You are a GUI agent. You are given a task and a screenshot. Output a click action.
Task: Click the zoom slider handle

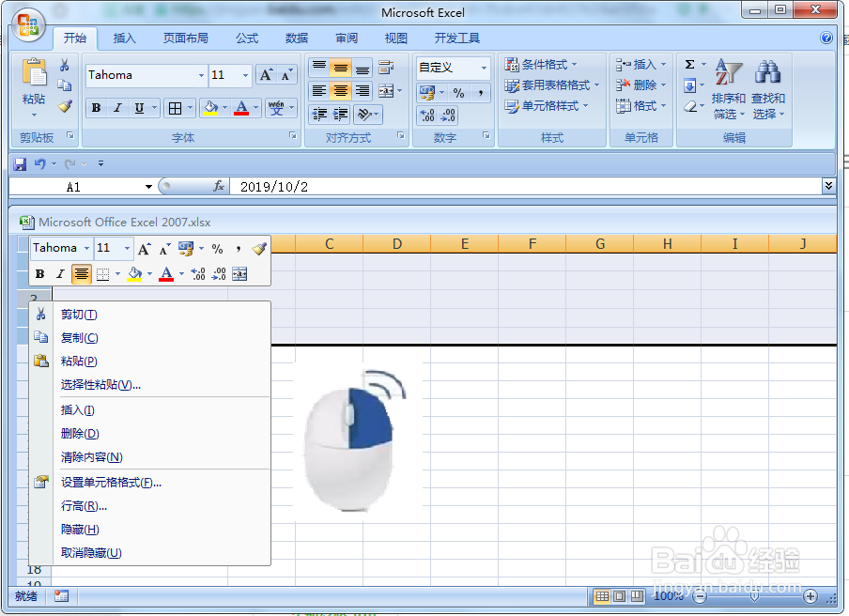pyautogui.click(x=754, y=596)
